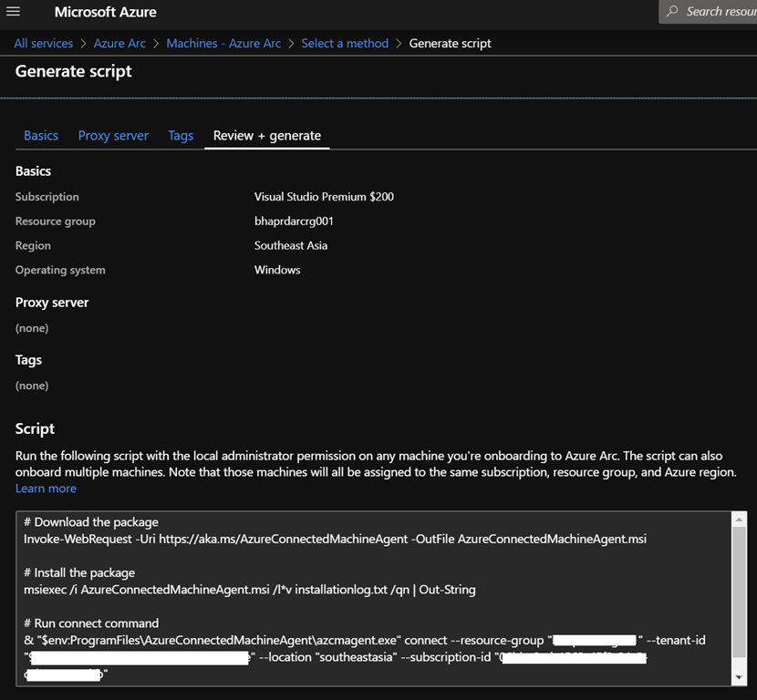Image resolution: width=757 pixels, height=700 pixels.
Task: Go to All services breadcrumb
Action: [x=43, y=43]
